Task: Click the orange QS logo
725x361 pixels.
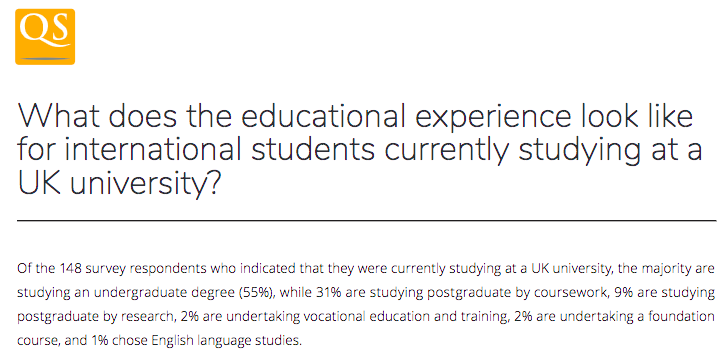Action: tap(45, 37)
